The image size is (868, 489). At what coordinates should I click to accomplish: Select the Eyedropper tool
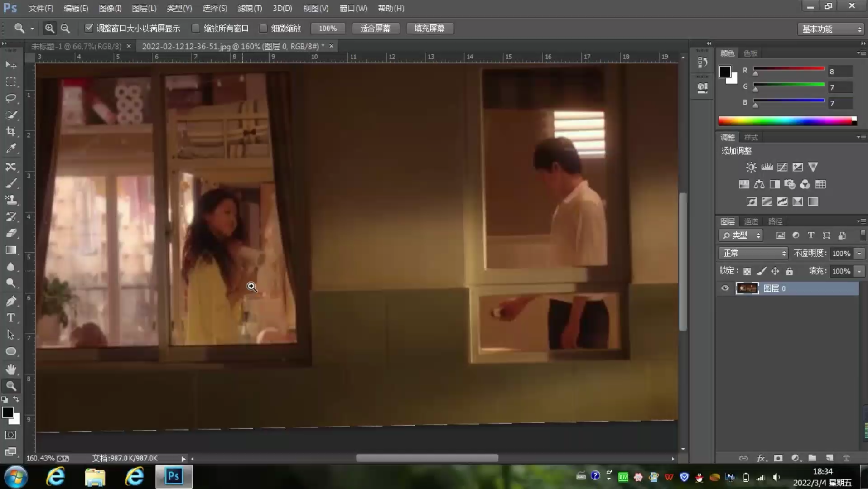pos(11,149)
